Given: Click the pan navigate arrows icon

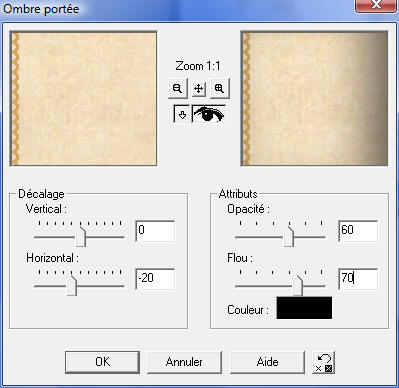Looking at the screenshot, I should [x=199, y=89].
